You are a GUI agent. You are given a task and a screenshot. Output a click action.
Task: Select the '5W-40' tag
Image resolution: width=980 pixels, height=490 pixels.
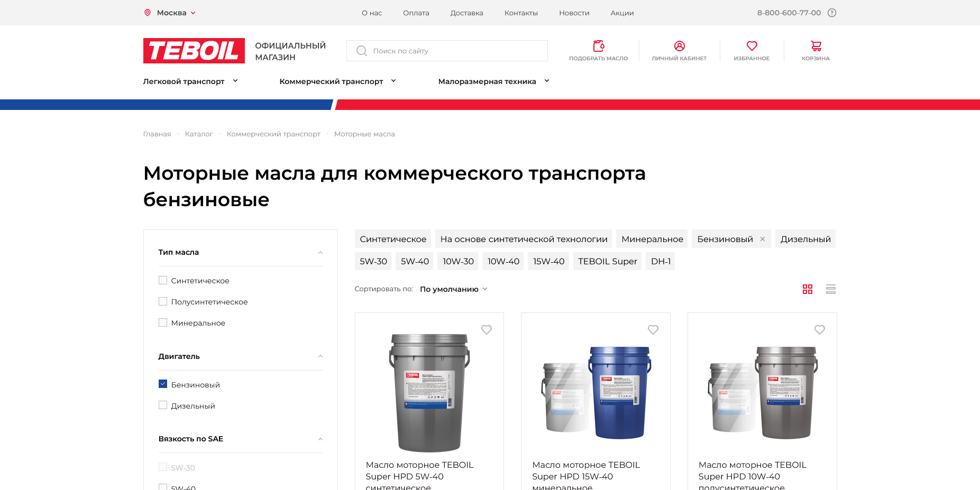[x=415, y=261]
